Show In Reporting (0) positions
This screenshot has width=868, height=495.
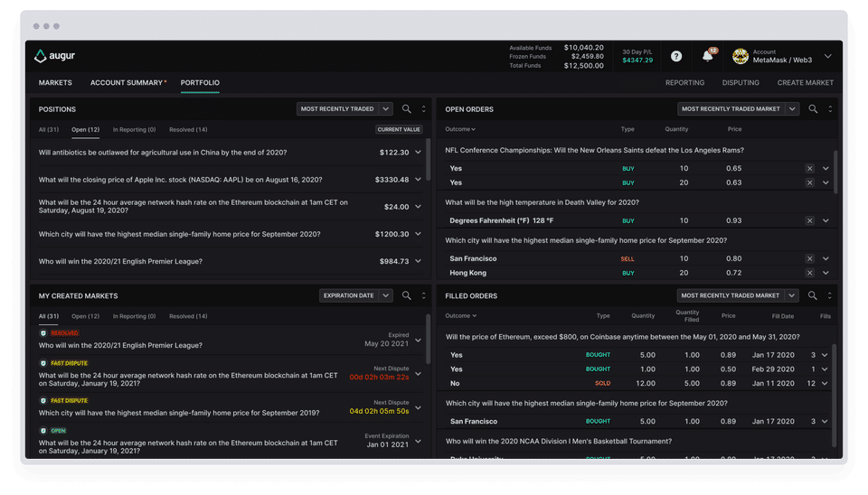click(x=134, y=129)
